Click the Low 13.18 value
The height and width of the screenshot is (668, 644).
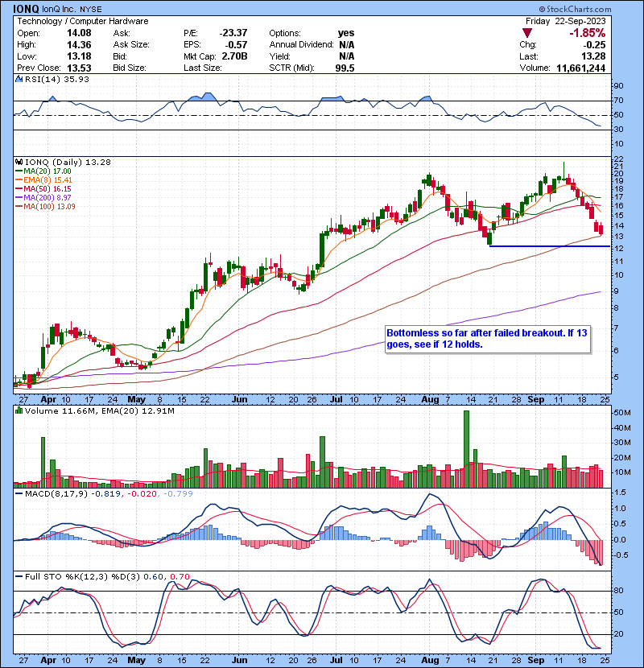click(79, 56)
